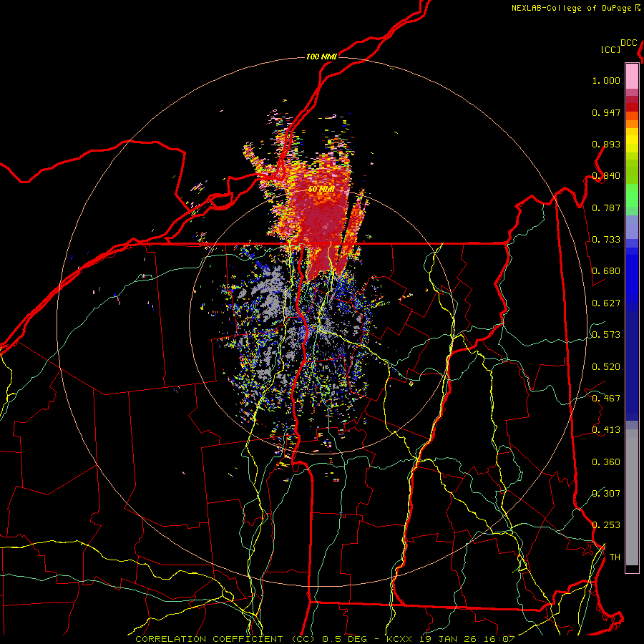Select the 0.680 scale value
This screenshot has height=644, width=644.
(606, 271)
